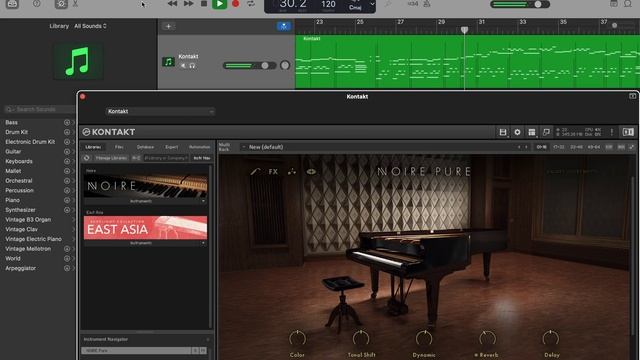Rewind the GarageBand playhead

[x=172, y=4]
